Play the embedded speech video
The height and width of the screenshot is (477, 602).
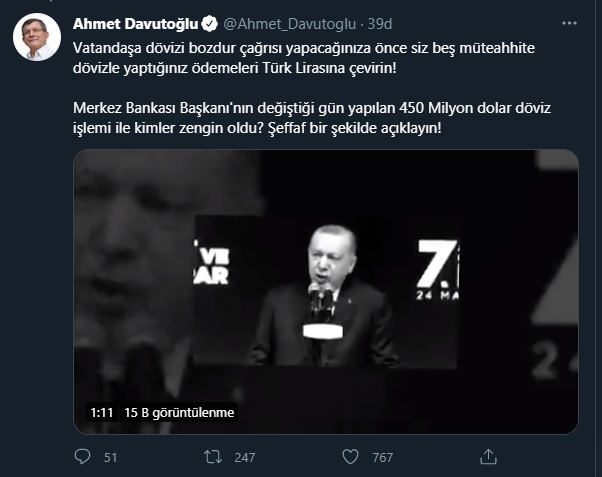[x=326, y=292]
